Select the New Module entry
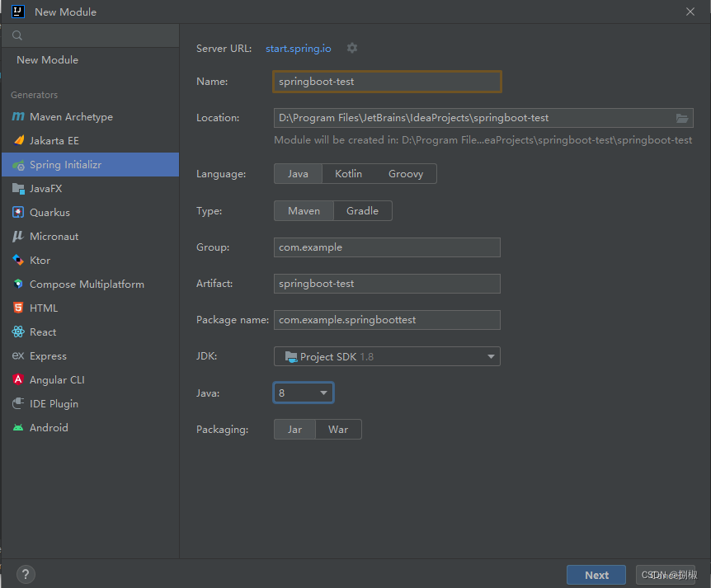Image resolution: width=711 pixels, height=588 pixels. pyautogui.click(x=90, y=60)
